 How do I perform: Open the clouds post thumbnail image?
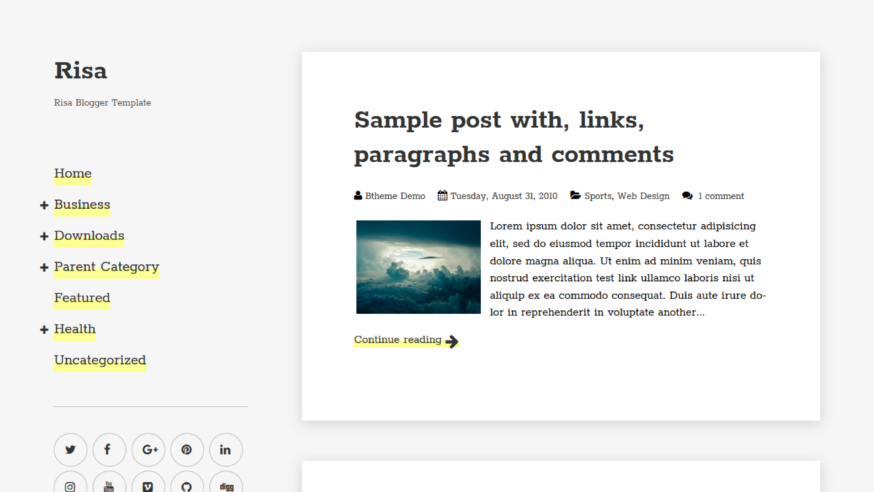(x=419, y=267)
